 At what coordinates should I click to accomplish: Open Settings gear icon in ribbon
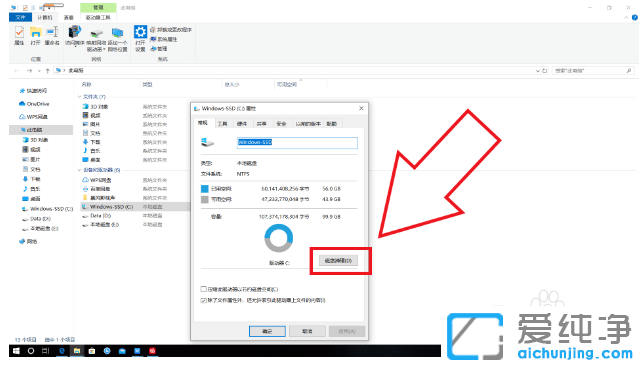[140, 38]
